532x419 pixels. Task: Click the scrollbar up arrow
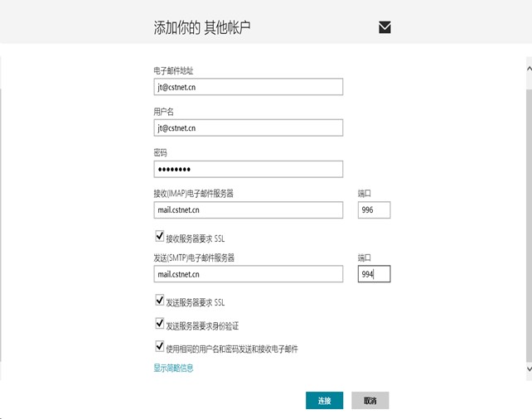click(x=529, y=69)
